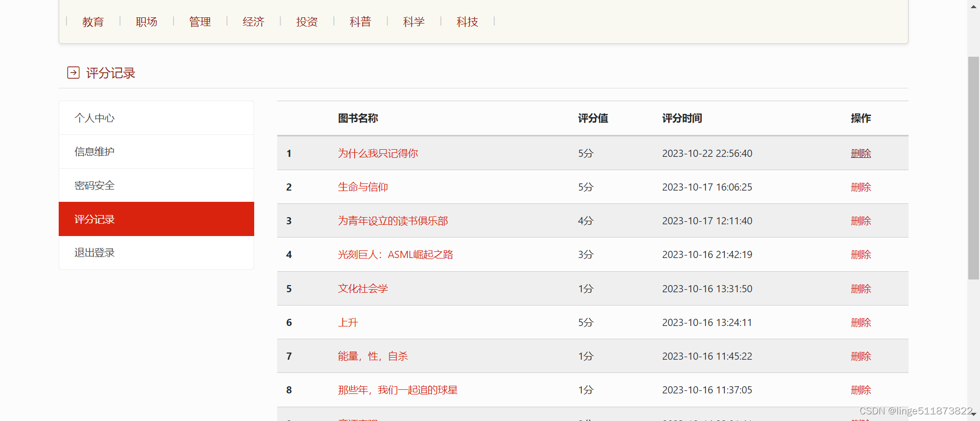Viewport: 980px width, 421px height.
Task: Click timestamp 2023-10-16 11:37:05
Action: [x=707, y=390]
